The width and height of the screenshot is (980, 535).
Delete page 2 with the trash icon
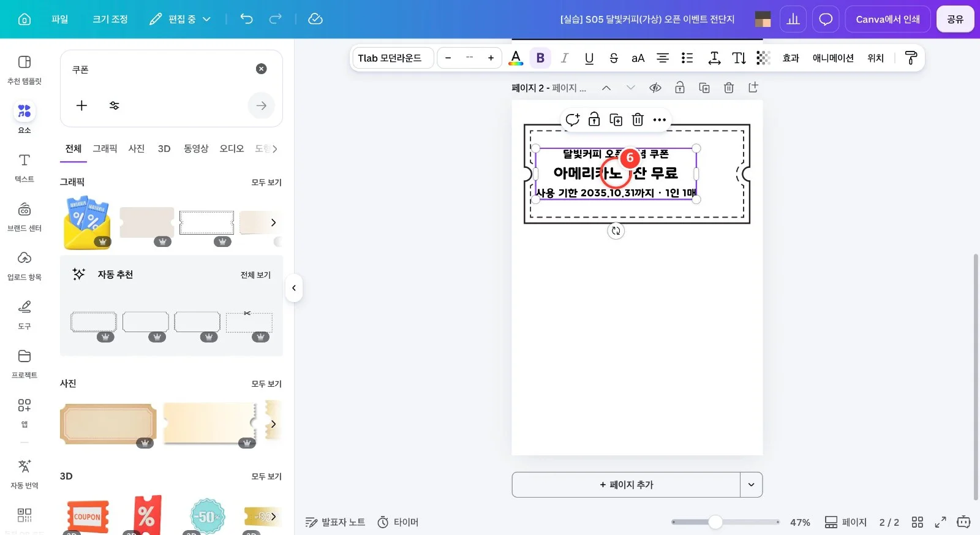729,88
